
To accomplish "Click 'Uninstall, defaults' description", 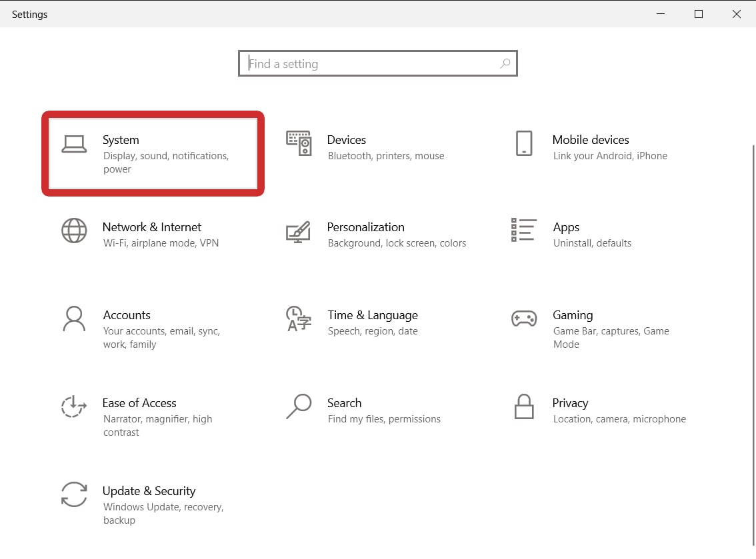I will pos(592,243).
